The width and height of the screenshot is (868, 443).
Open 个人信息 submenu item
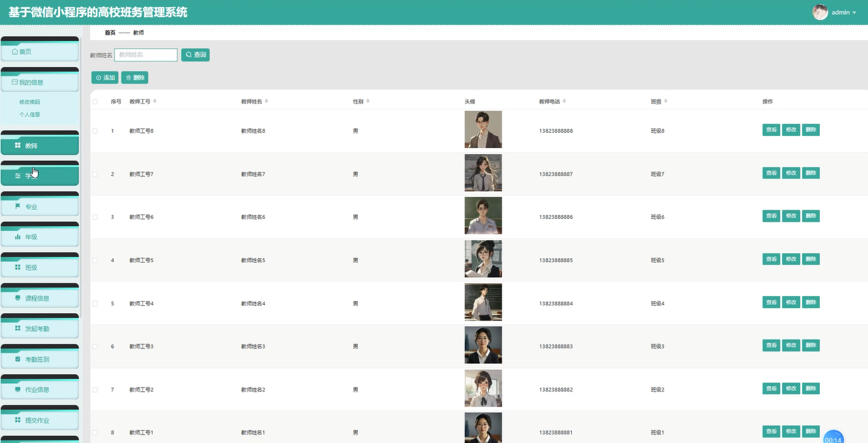[29, 115]
